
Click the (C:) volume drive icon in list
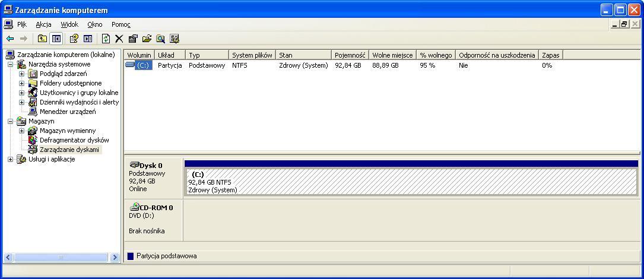pos(130,65)
